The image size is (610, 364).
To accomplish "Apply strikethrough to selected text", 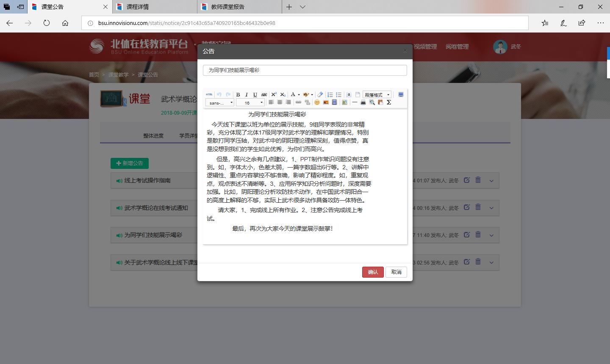I will [x=263, y=94].
